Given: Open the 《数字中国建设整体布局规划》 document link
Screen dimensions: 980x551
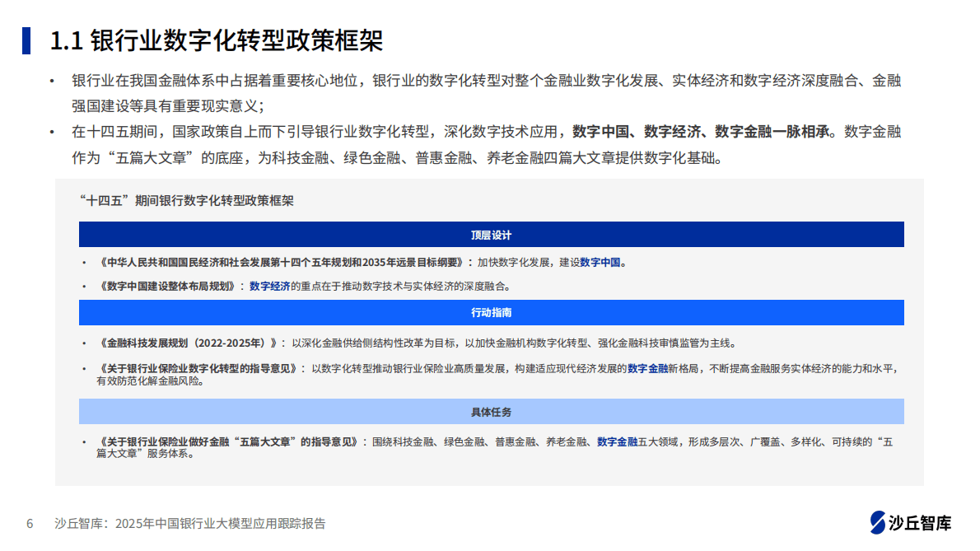Looking at the screenshot, I should (x=152, y=287).
